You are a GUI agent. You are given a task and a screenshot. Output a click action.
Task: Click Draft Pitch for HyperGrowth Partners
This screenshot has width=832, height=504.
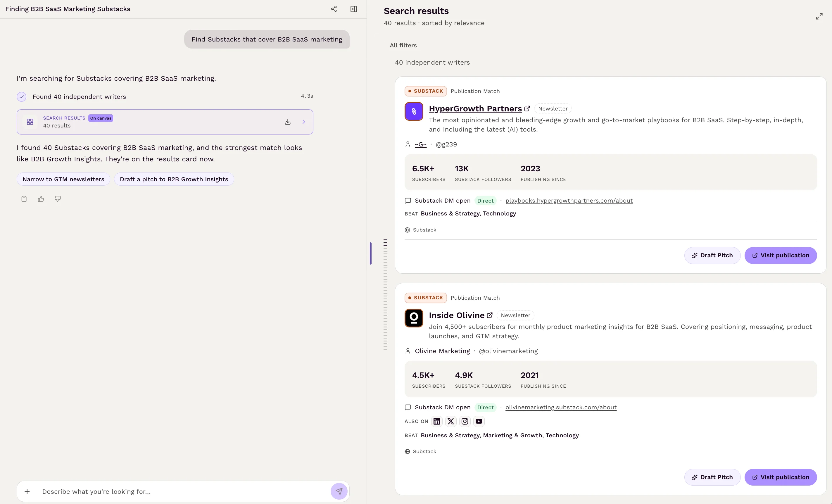point(712,255)
